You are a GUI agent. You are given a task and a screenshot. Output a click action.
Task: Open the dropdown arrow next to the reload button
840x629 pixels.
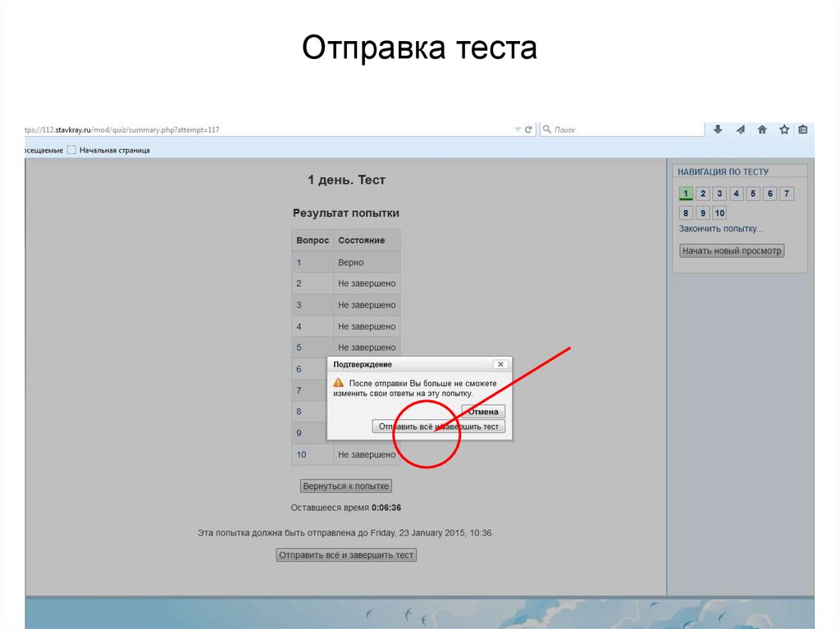pyautogui.click(x=518, y=129)
